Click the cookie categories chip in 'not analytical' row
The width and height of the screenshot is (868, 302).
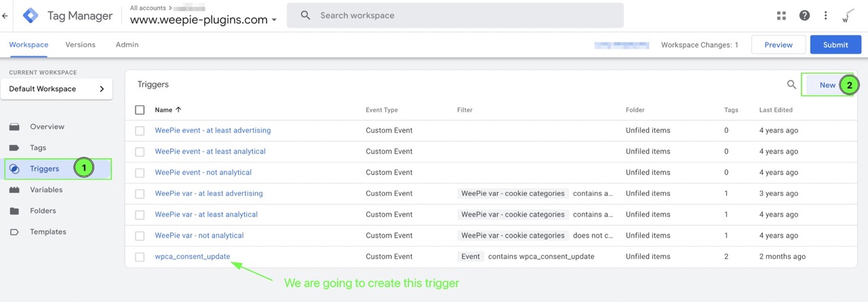[x=513, y=235]
